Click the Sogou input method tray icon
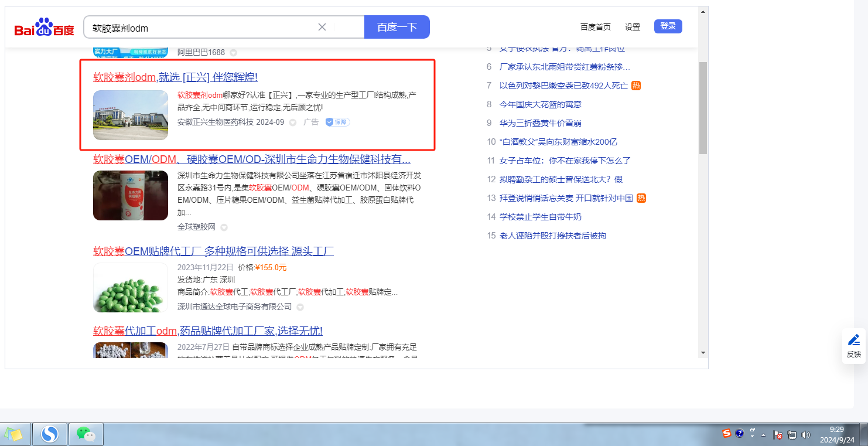This screenshot has width=868, height=446. 727,434
